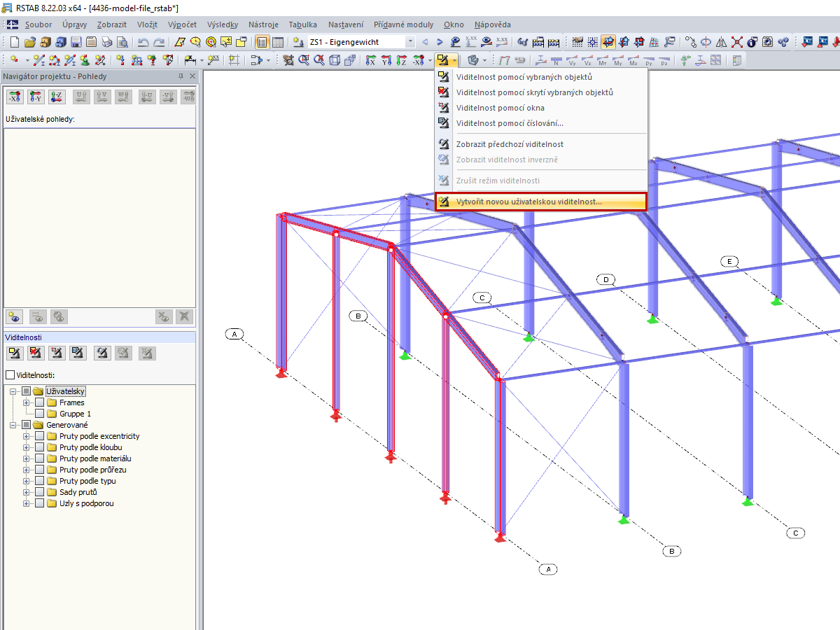This screenshot has height=630, width=840.
Task: Click visibility by window icon in Viditelnosti panel
Action: tap(57, 353)
